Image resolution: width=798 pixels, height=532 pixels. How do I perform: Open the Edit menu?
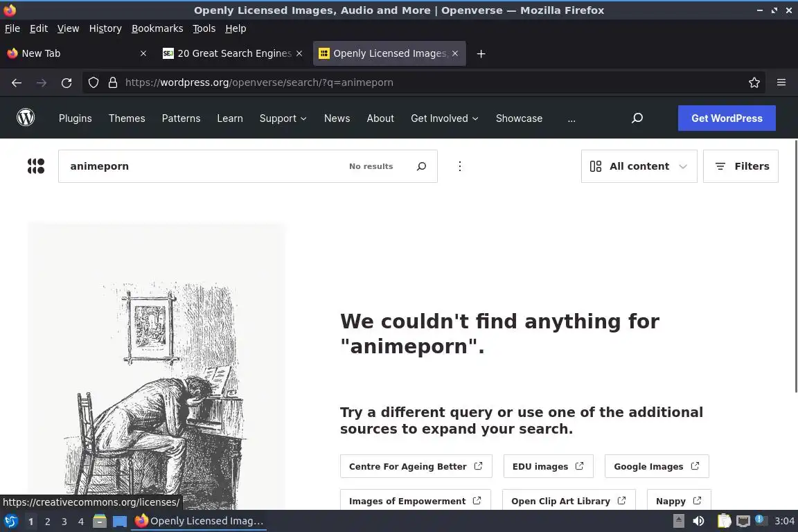tap(39, 28)
